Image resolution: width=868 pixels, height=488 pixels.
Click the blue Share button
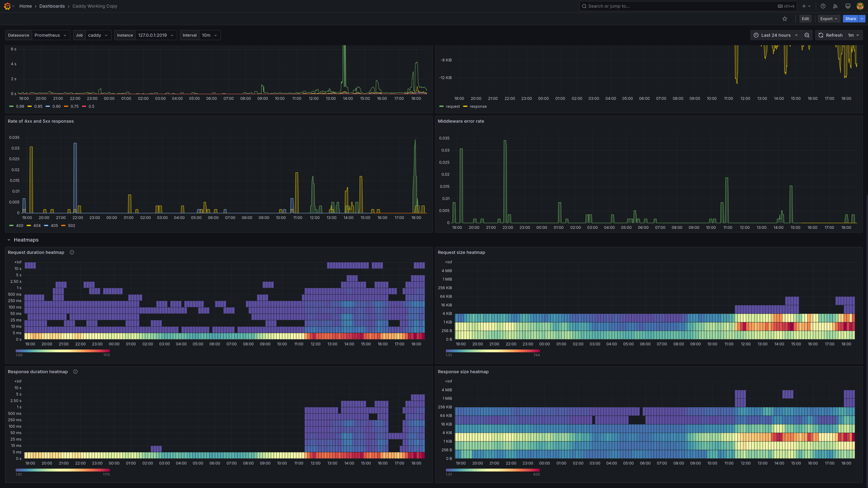tap(850, 19)
